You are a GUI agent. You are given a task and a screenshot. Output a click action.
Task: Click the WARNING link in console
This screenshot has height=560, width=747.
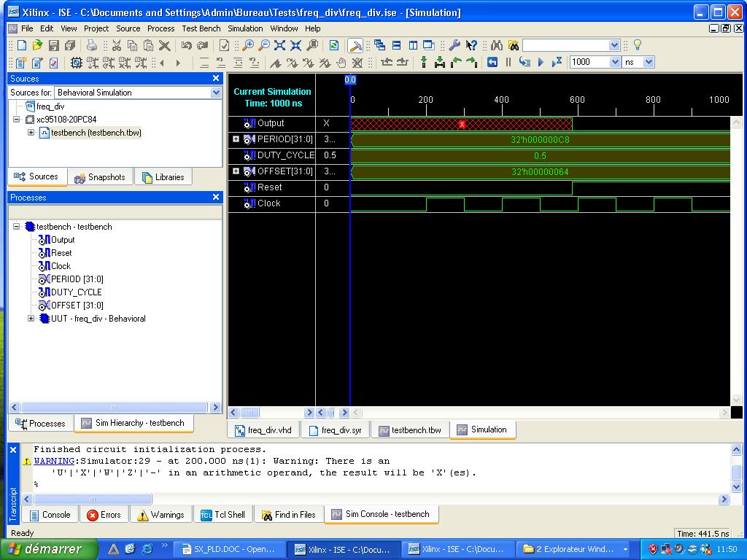tap(54, 461)
